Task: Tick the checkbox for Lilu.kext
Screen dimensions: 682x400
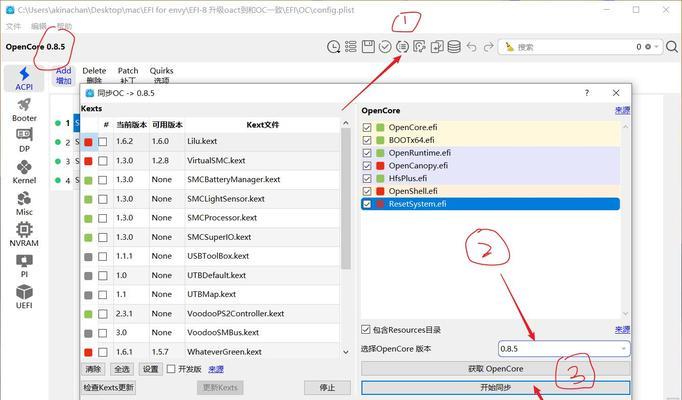Action: click(x=103, y=142)
